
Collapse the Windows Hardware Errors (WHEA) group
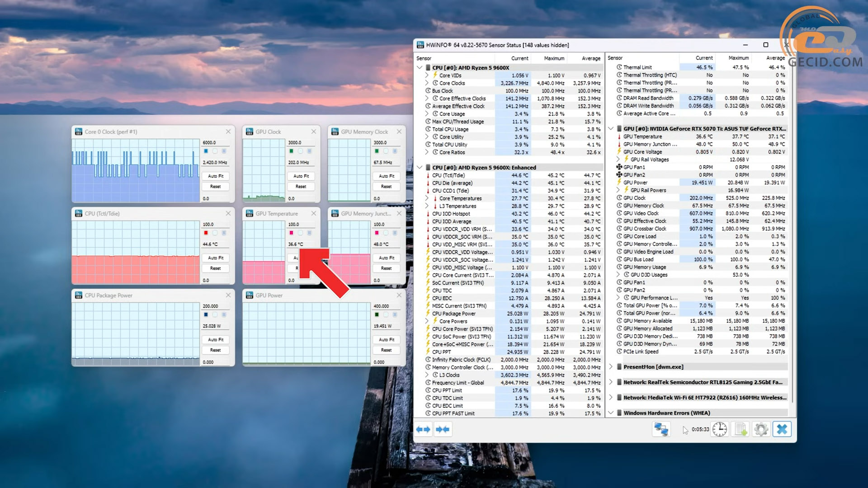click(611, 413)
